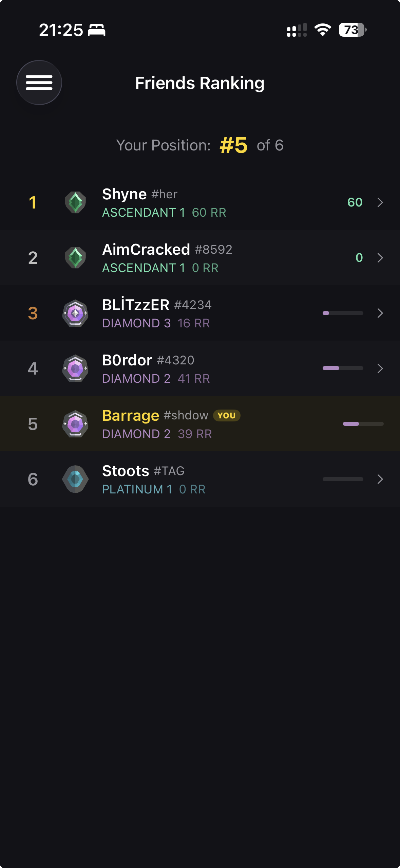Select the Shyne #her player name
Screen dimensions: 400x868
coord(140,194)
